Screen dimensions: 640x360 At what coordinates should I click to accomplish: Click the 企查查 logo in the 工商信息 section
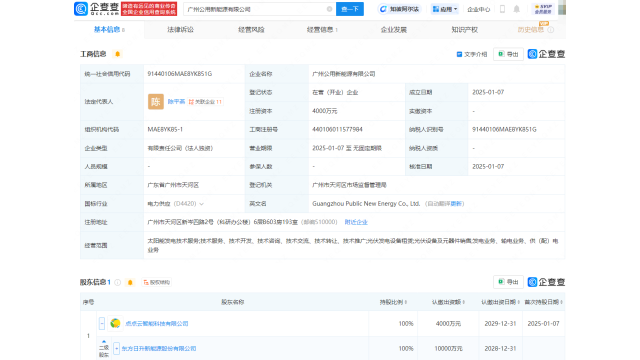pos(546,54)
